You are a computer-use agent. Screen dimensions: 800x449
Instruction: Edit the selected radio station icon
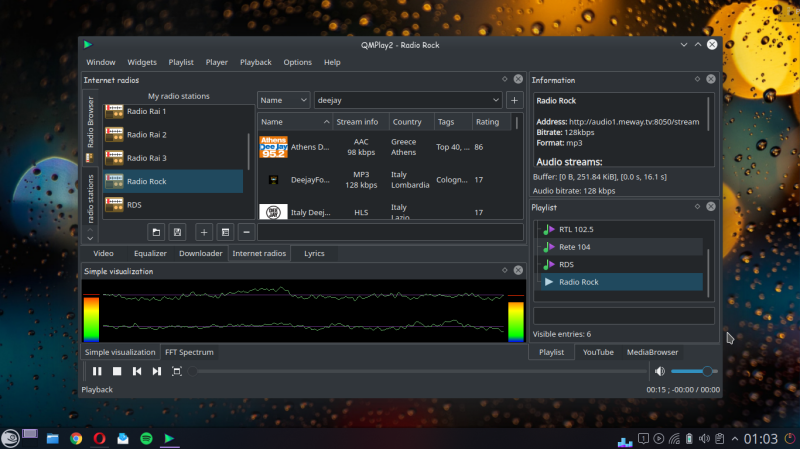tap(225, 232)
